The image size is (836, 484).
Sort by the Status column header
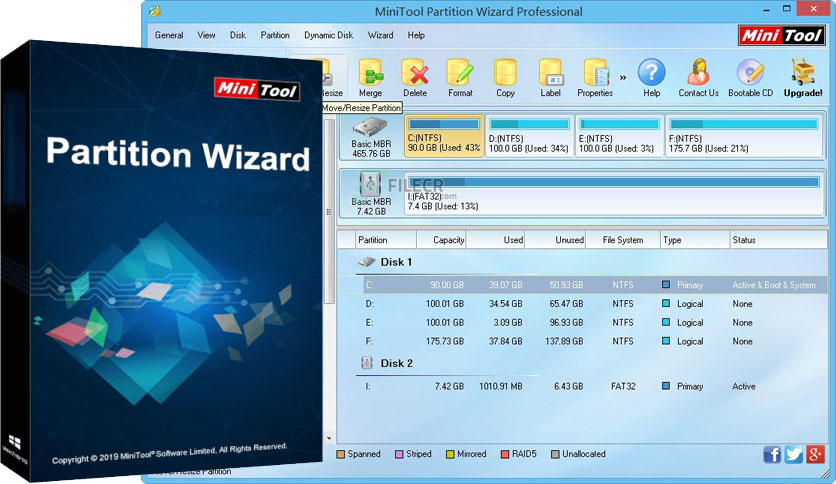pos(778,240)
